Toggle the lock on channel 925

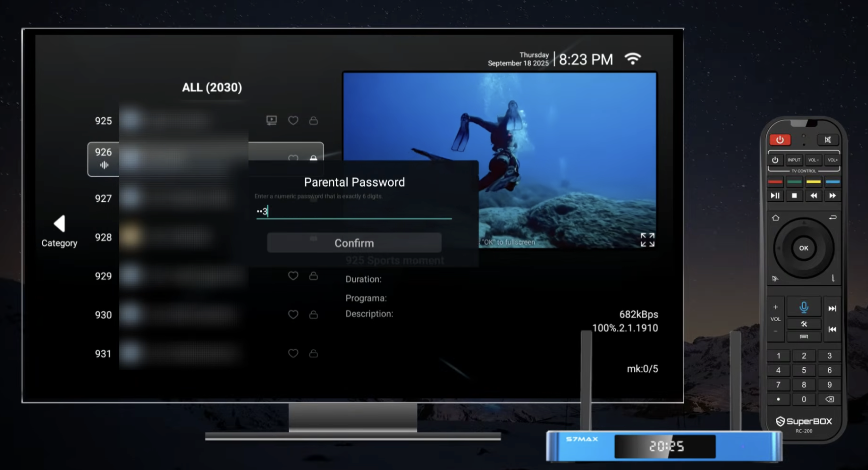[x=313, y=120]
